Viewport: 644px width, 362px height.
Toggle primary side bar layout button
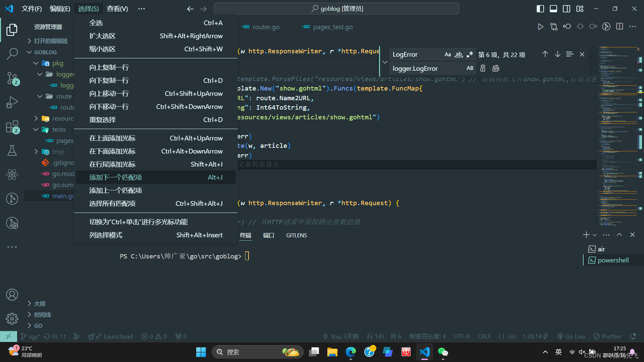pyautogui.click(x=540, y=9)
